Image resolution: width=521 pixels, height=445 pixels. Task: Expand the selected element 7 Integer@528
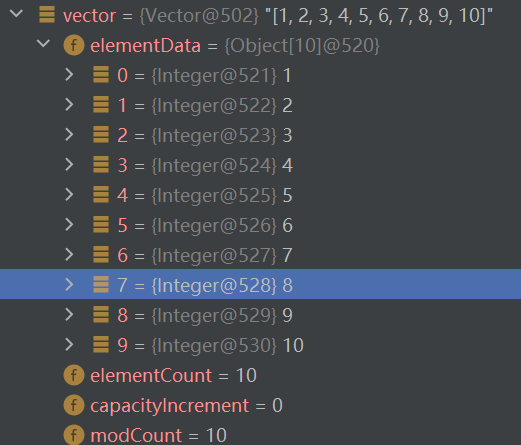[x=69, y=285]
